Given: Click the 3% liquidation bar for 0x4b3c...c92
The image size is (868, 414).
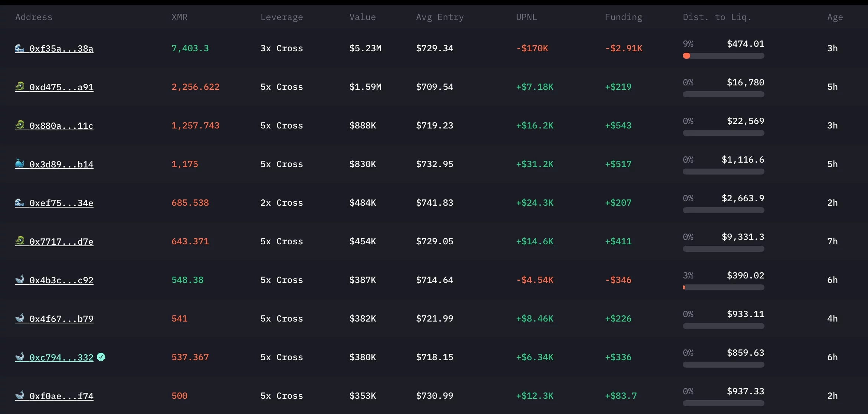Looking at the screenshot, I should pos(723,287).
